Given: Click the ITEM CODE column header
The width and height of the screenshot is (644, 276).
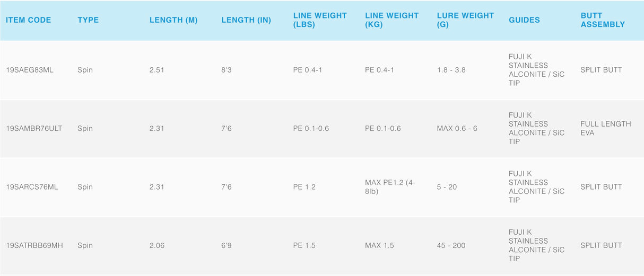Looking at the screenshot, I should pos(29,20).
